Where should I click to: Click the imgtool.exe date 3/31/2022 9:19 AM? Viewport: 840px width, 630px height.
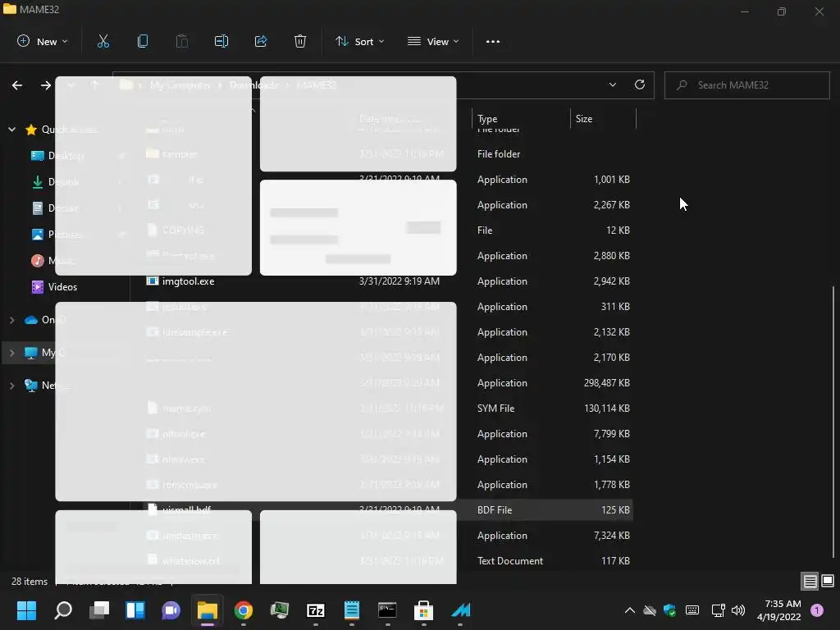pos(399,281)
